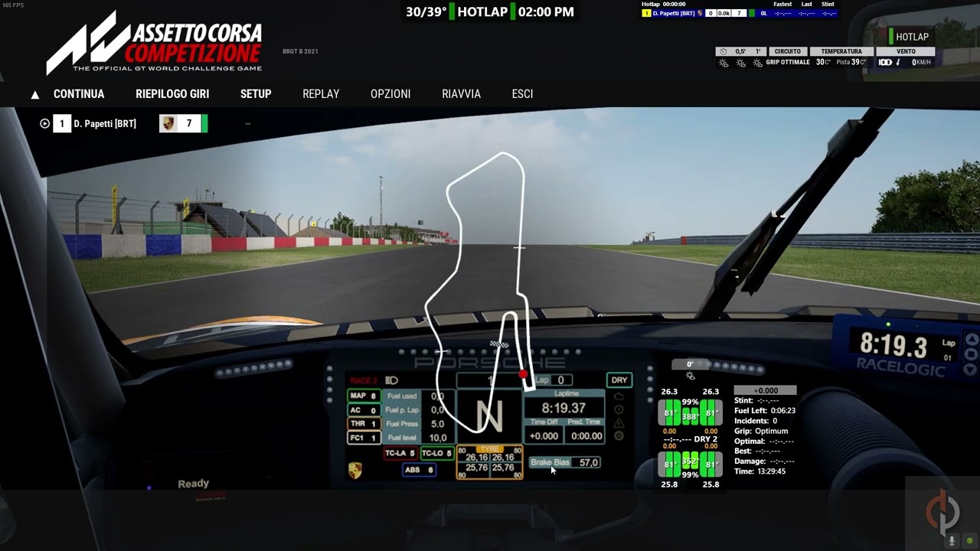
Task: Click the Racelogic up arrow button
Action: tap(971, 340)
